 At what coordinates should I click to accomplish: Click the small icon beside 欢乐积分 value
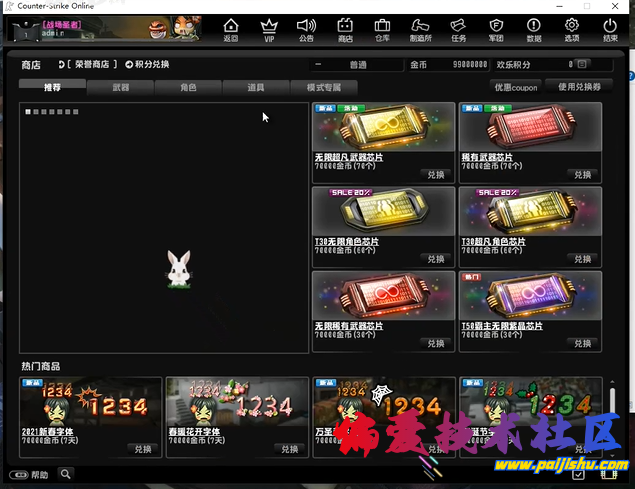coord(582,64)
